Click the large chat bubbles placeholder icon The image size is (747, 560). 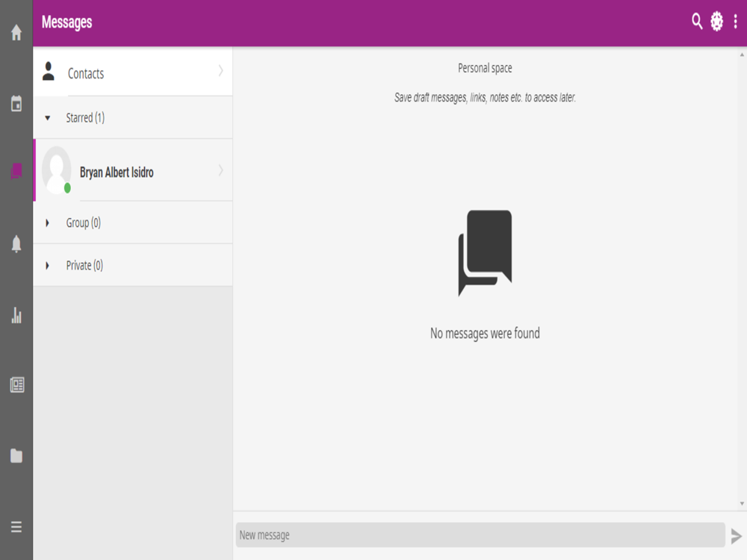485,253
